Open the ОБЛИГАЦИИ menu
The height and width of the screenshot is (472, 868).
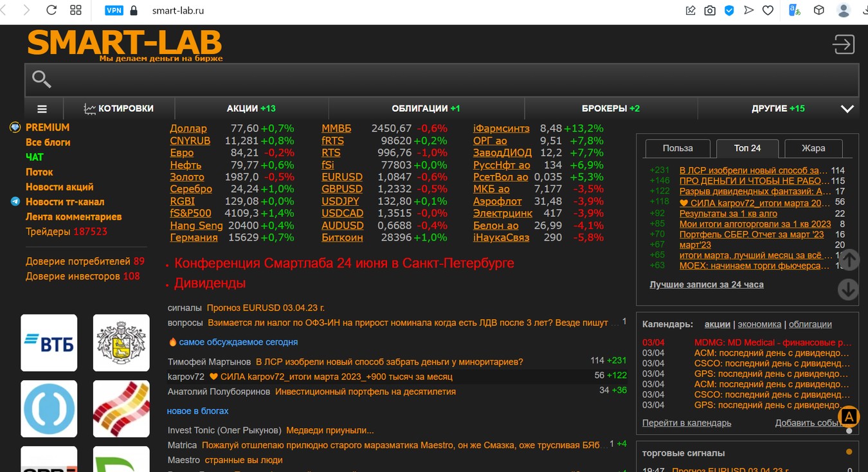pyautogui.click(x=426, y=109)
